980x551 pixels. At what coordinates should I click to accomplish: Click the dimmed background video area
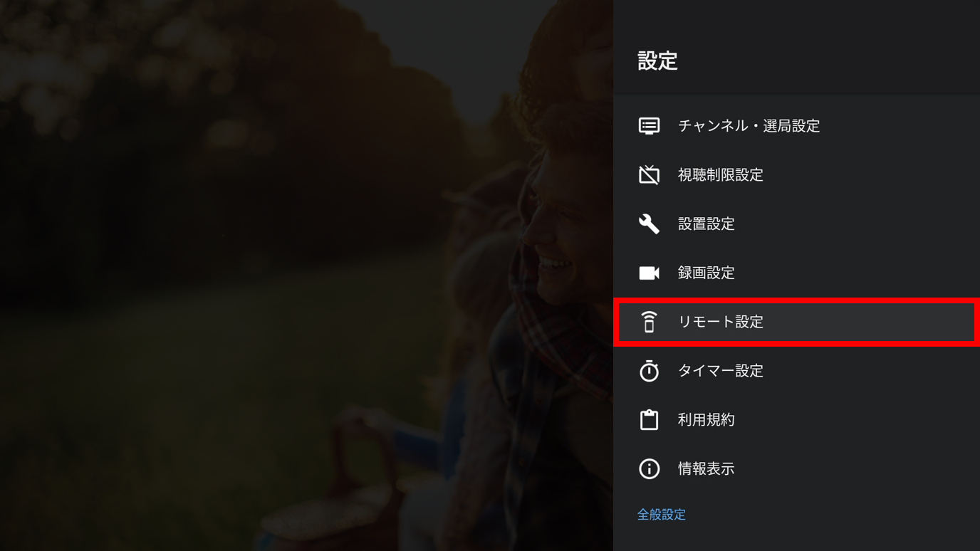(306, 275)
